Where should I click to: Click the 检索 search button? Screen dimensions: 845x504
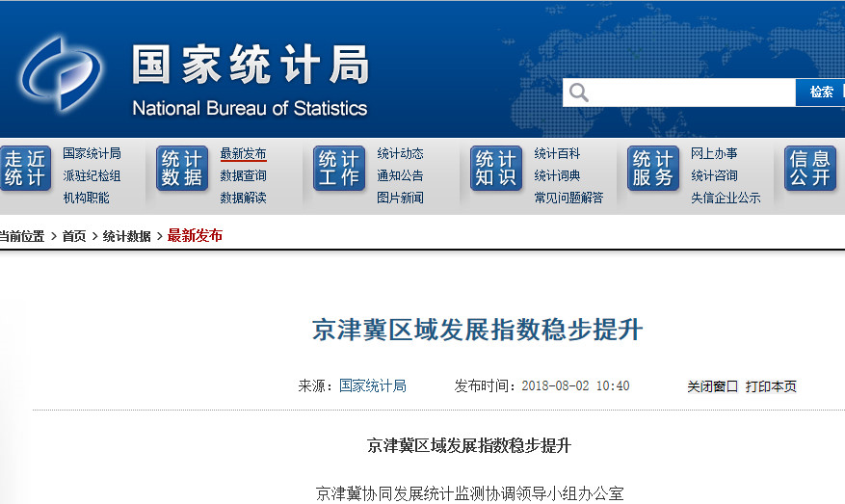821,93
